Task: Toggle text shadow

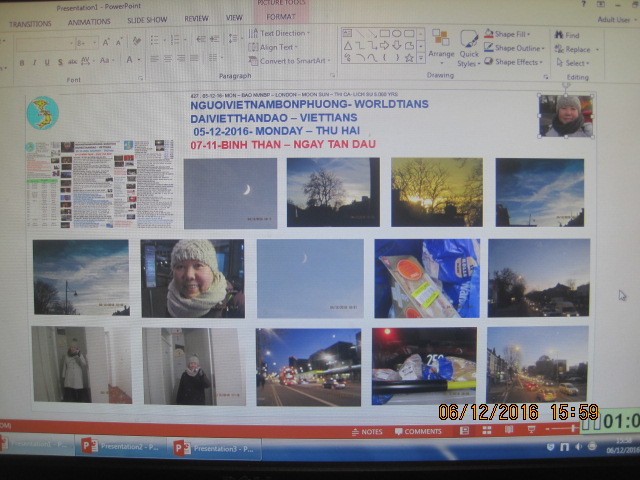Action: pyautogui.click(x=60, y=62)
